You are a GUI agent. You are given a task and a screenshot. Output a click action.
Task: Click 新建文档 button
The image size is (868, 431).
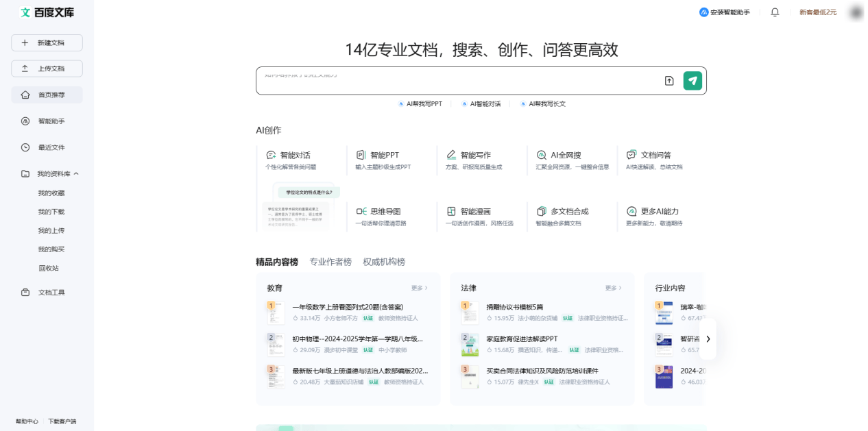click(47, 42)
